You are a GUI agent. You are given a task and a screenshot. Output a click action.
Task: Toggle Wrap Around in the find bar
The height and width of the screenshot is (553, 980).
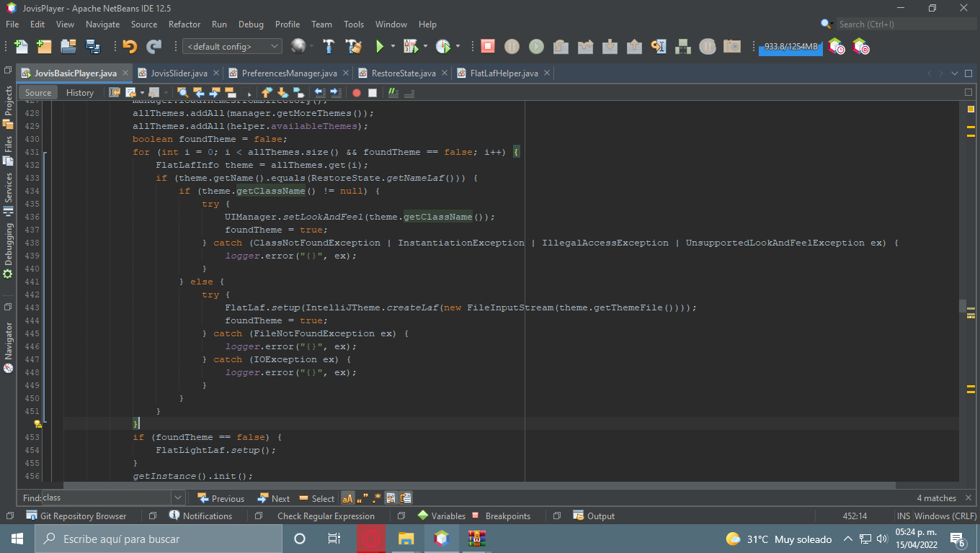406,498
